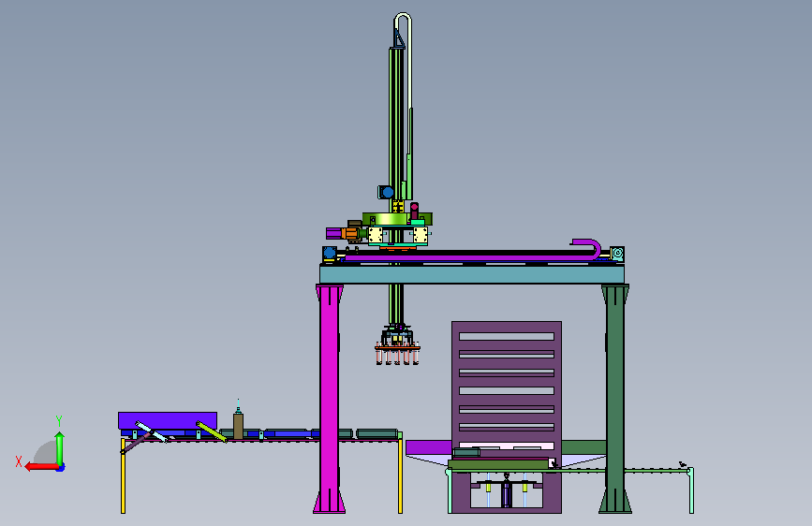Select the light green outfeed leg at far right
This screenshot has width=812, height=526.
point(691,490)
